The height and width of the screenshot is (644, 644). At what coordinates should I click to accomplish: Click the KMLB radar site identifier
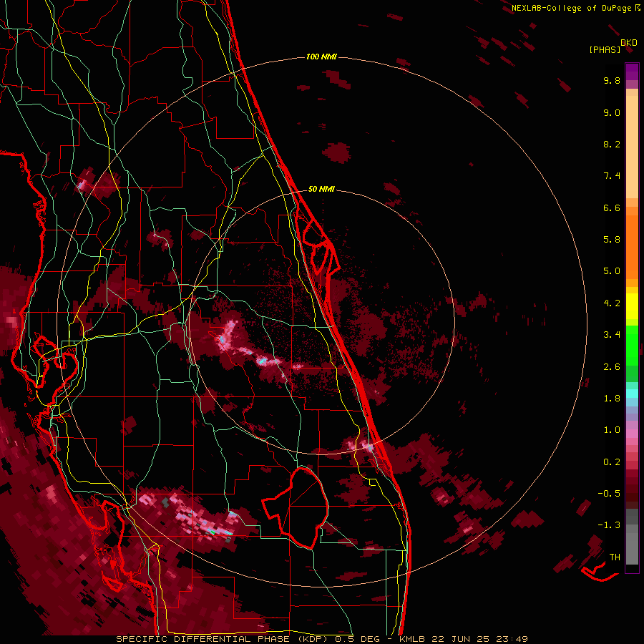(412, 639)
